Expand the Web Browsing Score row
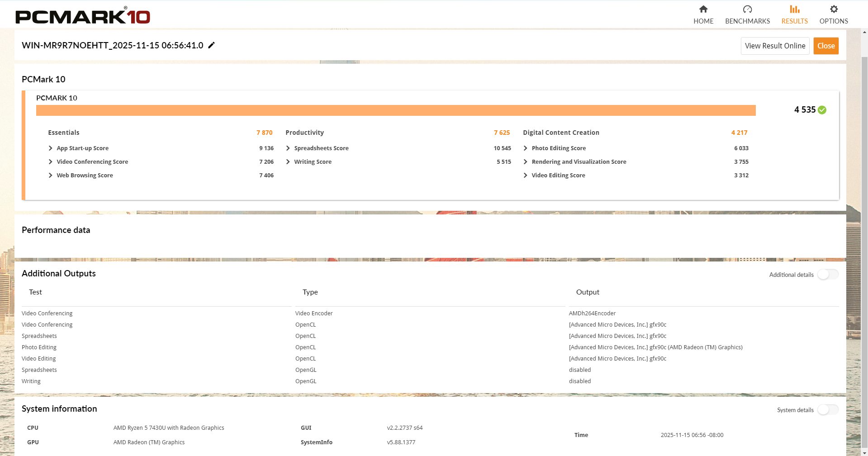This screenshot has width=868, height=456. (x=51, y=176)
